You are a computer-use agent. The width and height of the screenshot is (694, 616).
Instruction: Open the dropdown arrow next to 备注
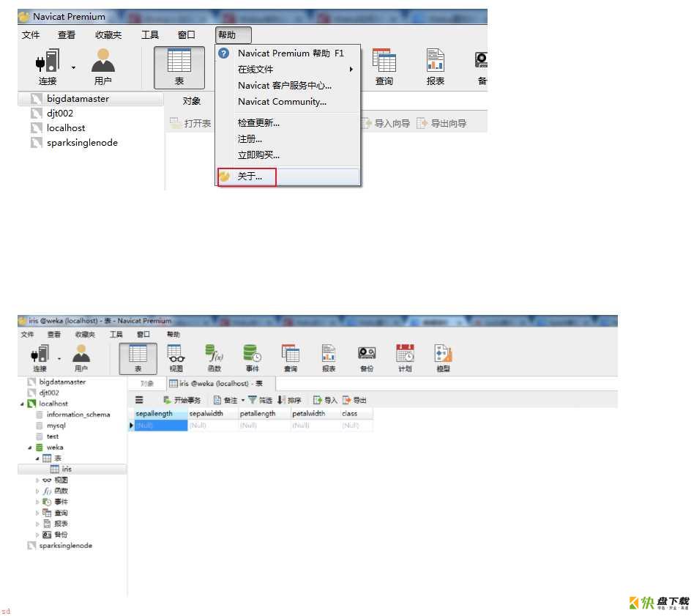[x=243, y=401]
